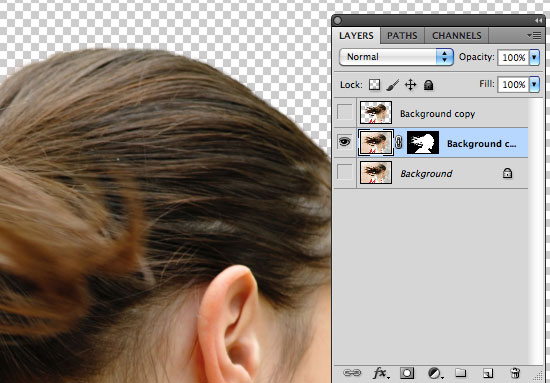Viewport: 550px width, 383px height.
Task: Create a new group folder icon
Action: (461, 372)
